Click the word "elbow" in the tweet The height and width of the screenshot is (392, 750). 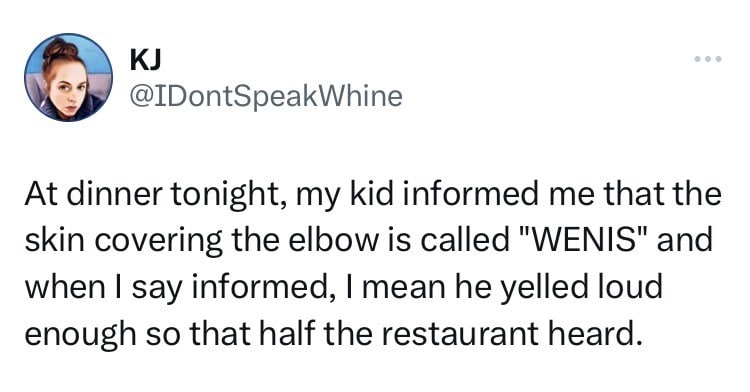(x=347, y=240)
